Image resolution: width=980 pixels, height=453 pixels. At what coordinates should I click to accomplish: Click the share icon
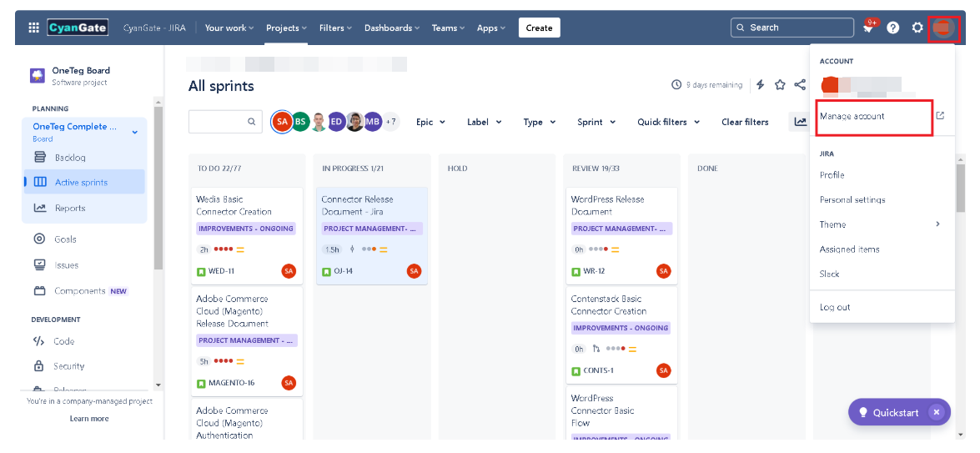(800, 84)
